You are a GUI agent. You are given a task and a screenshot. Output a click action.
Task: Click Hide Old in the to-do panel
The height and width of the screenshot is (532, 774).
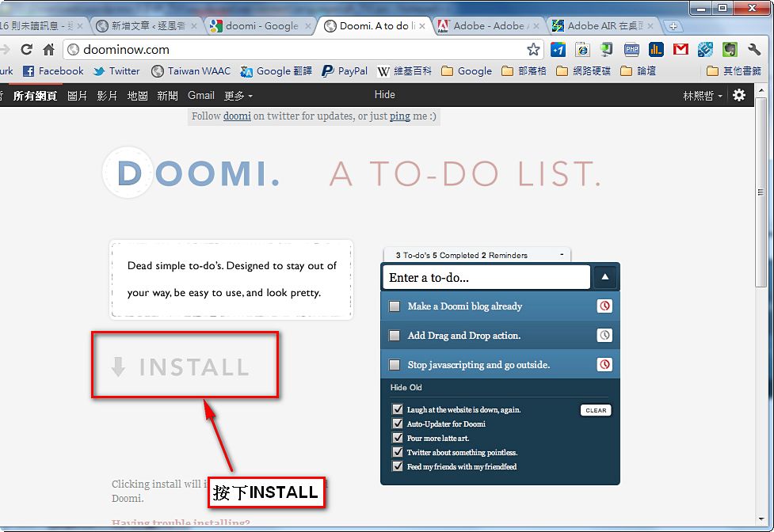coord(406,388)
